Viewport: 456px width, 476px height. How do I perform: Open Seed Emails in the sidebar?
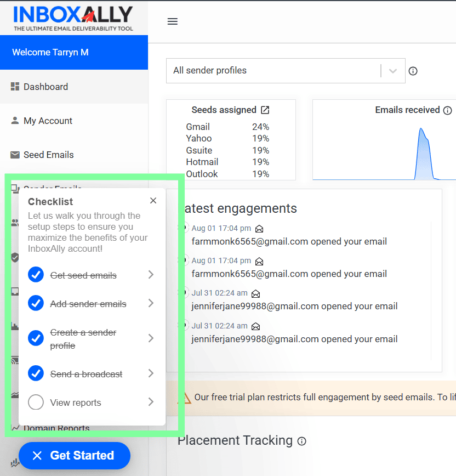(74, 155)
